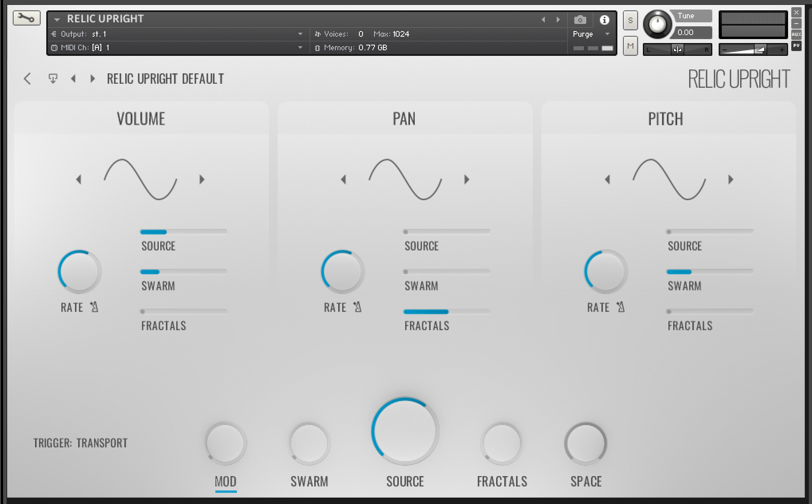Image resolution: width=812 pixels, height=504 pixels.
Task: Click the Volume SWARM amount slider
Action: (183, 272)
